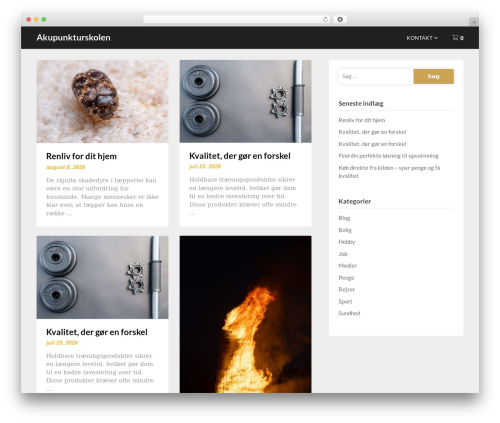500x423 pixels.
Task: Click the shopping cart icon
Action: (x=455, y=37)
